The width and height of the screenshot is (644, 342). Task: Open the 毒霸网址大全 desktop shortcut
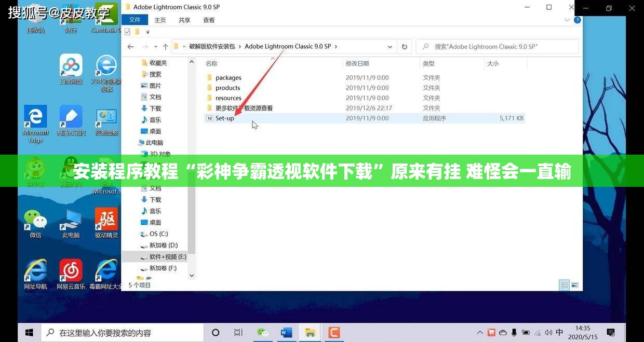coord(106,274)
